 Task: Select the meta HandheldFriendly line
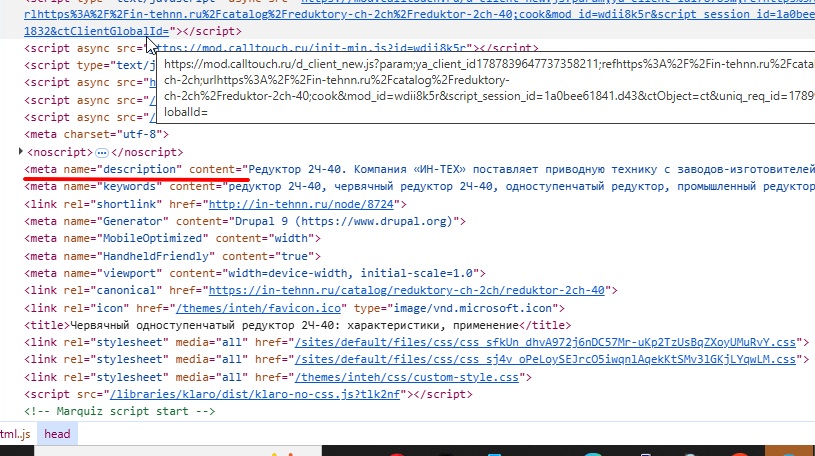pyautogui.click(x=172, y=256)
